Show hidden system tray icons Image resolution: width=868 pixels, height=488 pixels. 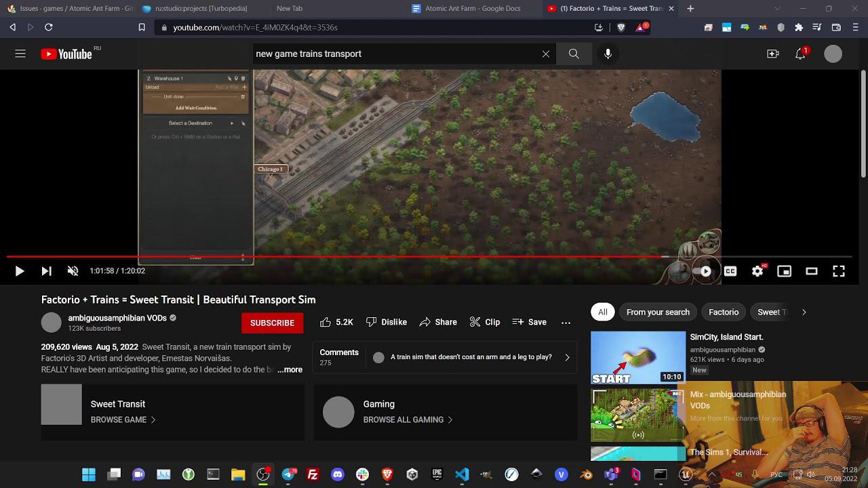(711, 474)
